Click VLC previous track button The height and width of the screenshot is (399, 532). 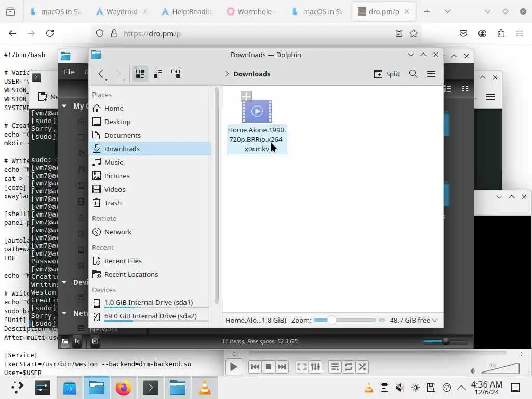255,367
